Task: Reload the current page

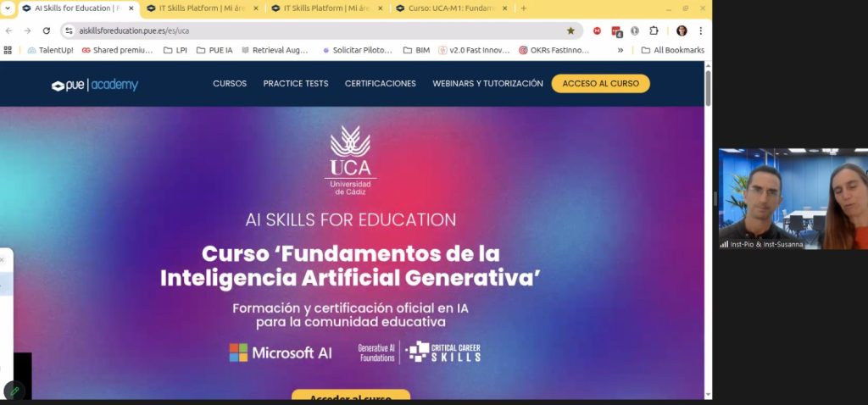Action: tap(47, 31)
